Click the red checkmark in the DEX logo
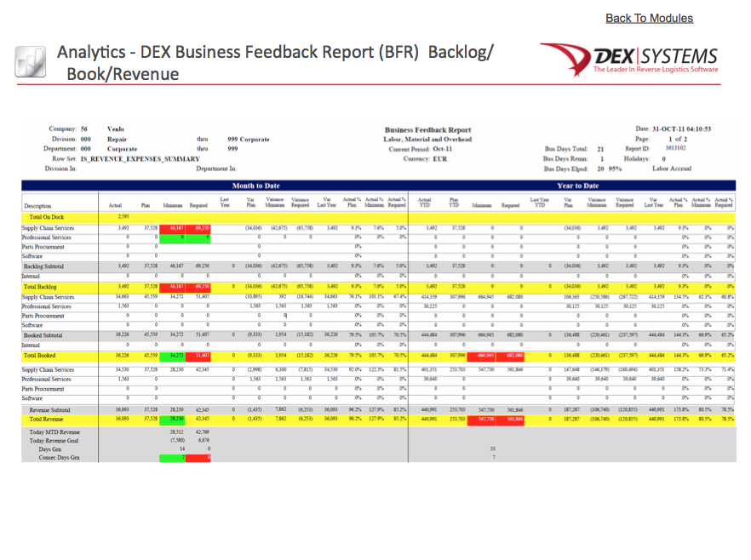The width and height of the screenshot is (751, 560). click(569, 58)
